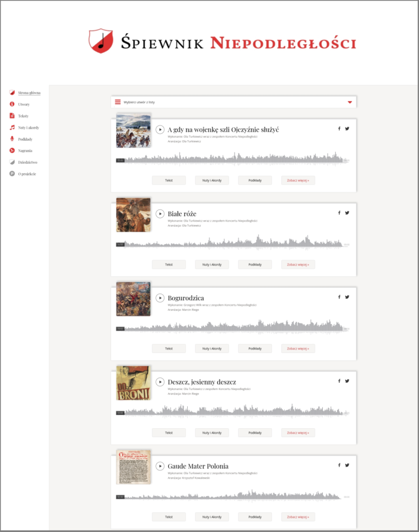Click the Śpiewnik Niepodległości shield logo

(101, 41)
